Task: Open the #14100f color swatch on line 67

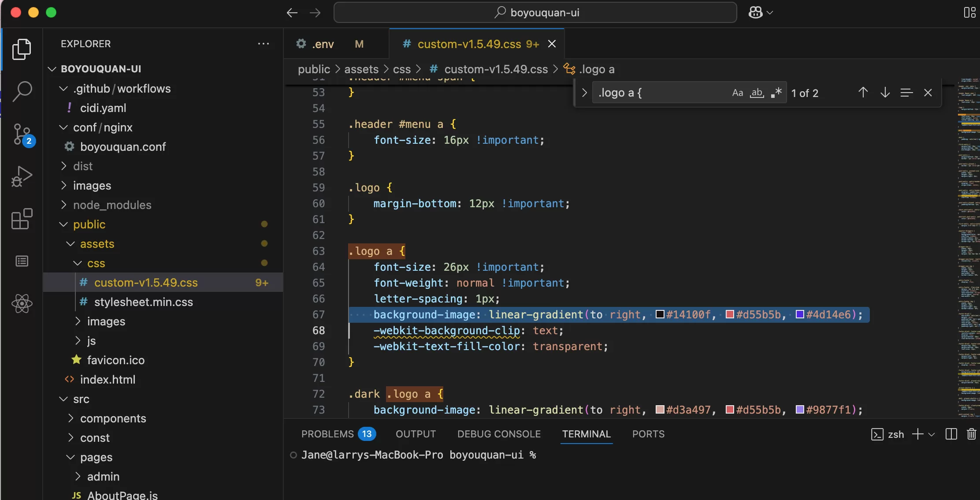Action: pos(660,314)
